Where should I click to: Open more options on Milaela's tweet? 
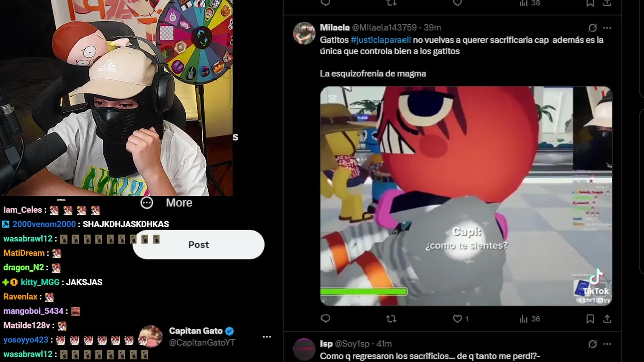click(x=607, y=28)
